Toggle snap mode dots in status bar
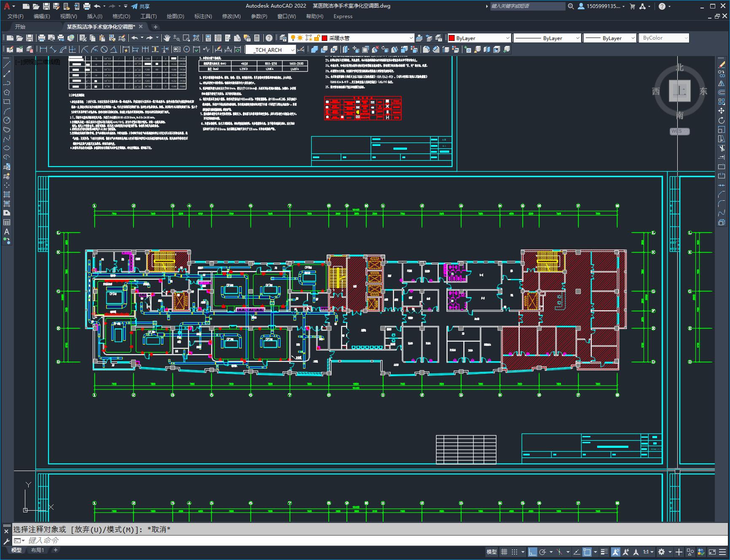This screenshot has height=560, width=730. [515, 552]
